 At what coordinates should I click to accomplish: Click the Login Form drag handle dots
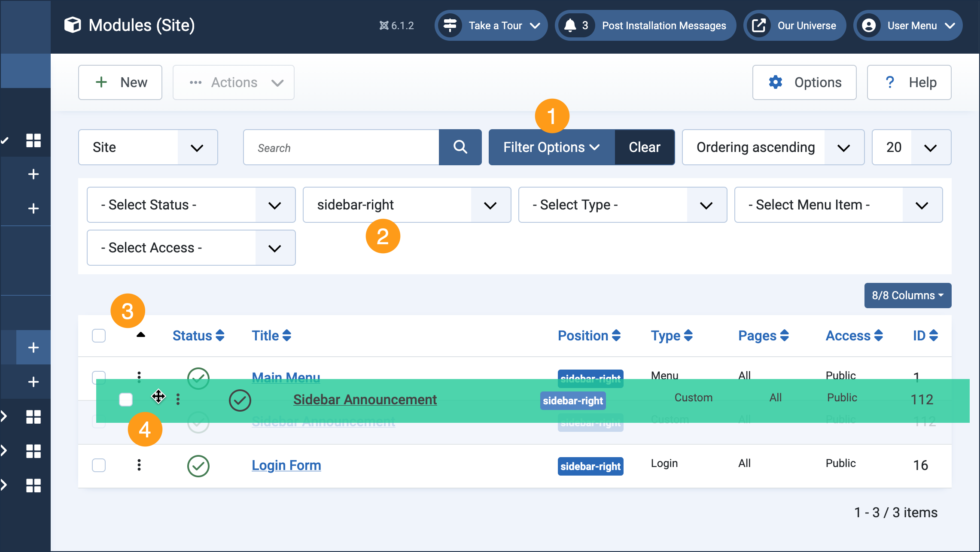tap(139, 465)
